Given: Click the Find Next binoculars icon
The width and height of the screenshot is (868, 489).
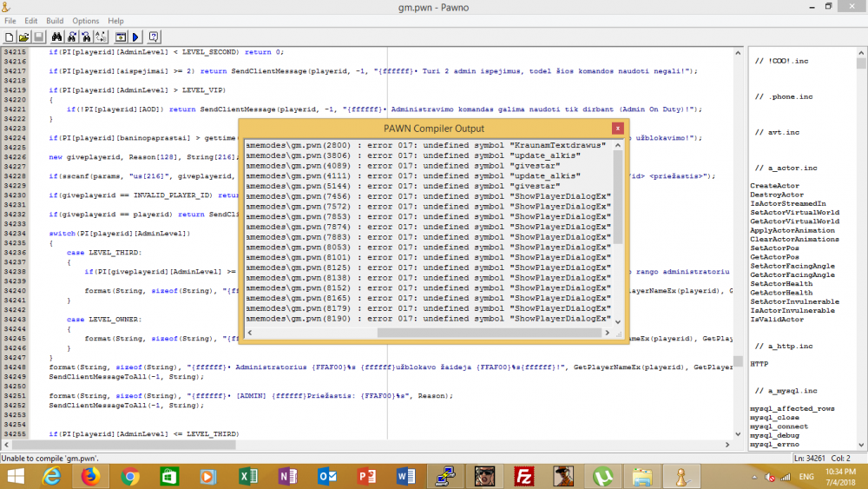Looking at the screenshot, I should [71, 37].
